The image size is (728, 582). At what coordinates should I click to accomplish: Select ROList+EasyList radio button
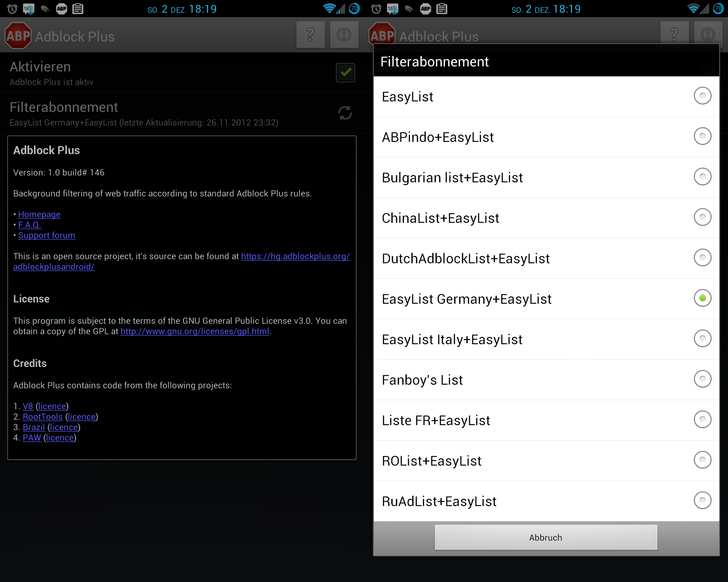click(x=703, y=460)
